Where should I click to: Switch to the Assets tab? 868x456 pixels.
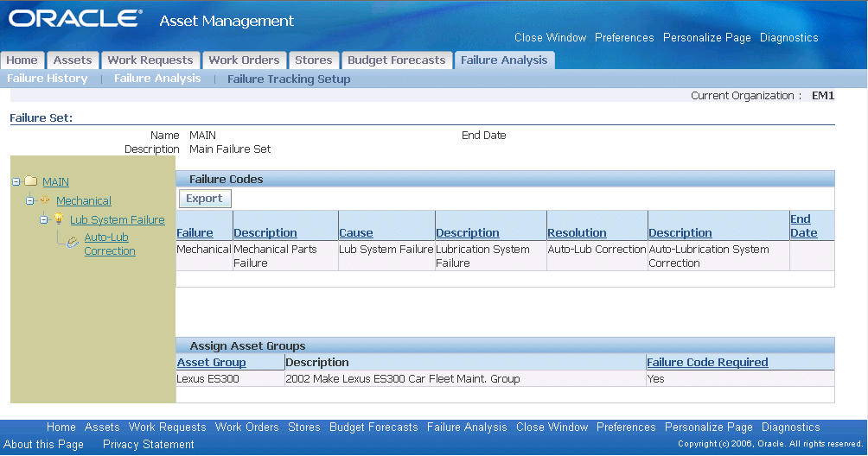click(73, 60)
